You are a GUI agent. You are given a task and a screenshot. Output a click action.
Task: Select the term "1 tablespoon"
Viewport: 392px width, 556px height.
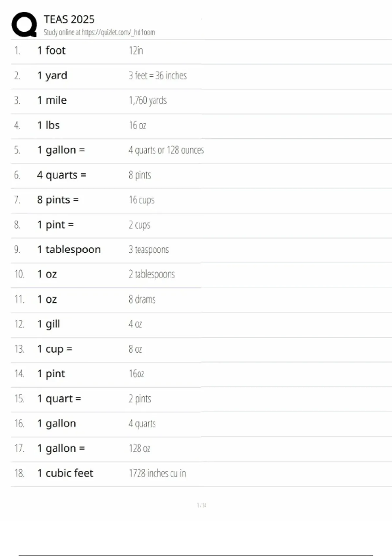click(x=69, y=250)
